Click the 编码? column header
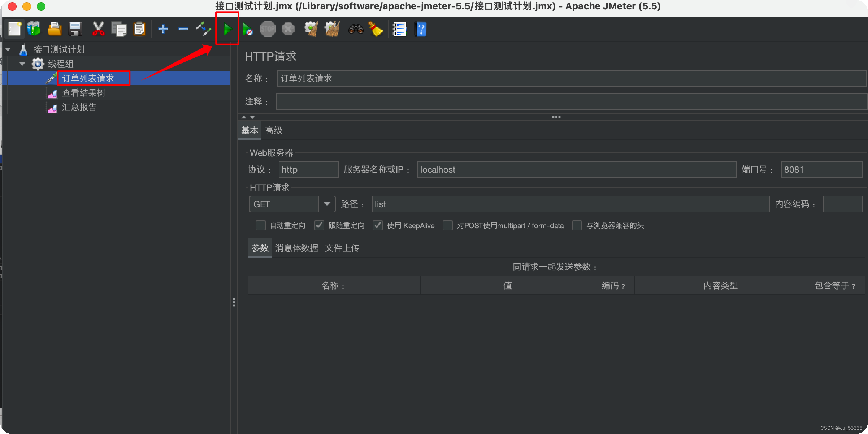The image size is (868, 434). pyautogui.click(x=614, y=286)
